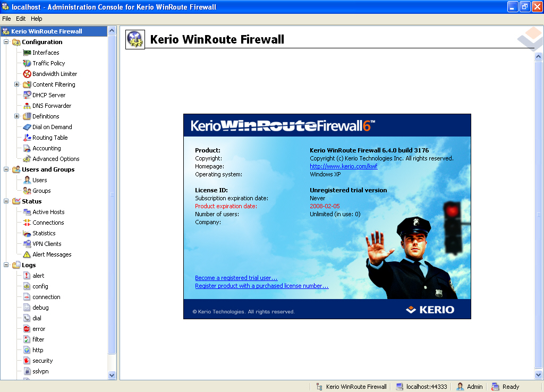Viewport: 544px width, 392px height.
Task: Click the Connections icon
Action: 27,223
